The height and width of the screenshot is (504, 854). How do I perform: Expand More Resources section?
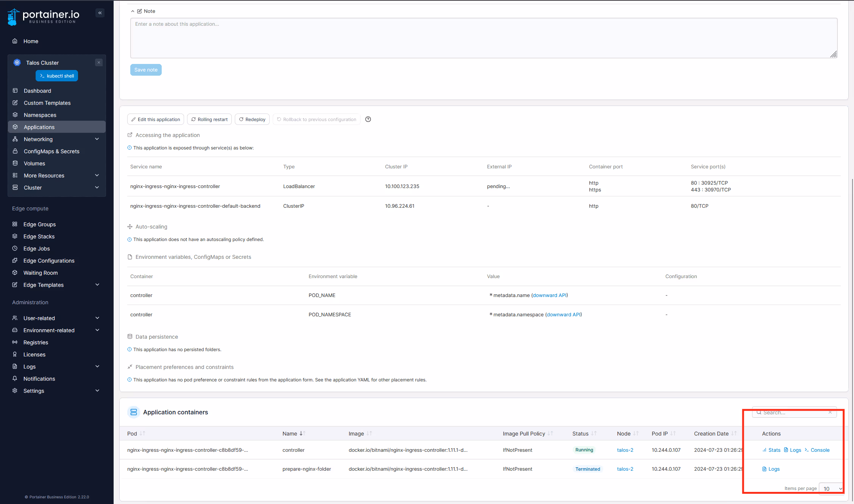point(57,176)
